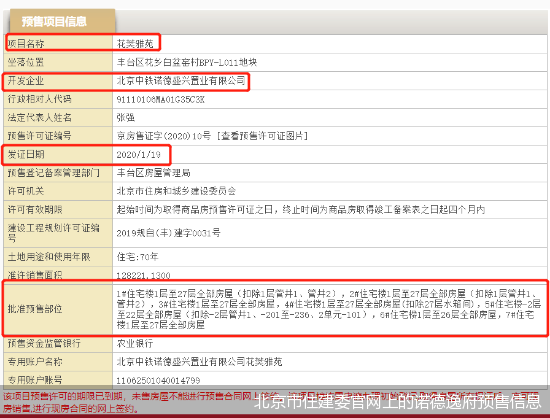Select planning permit 2019规自(丰)建字0031号
Image resolution: width=550 pixels, height=418 pixels.
coord(168,233)
